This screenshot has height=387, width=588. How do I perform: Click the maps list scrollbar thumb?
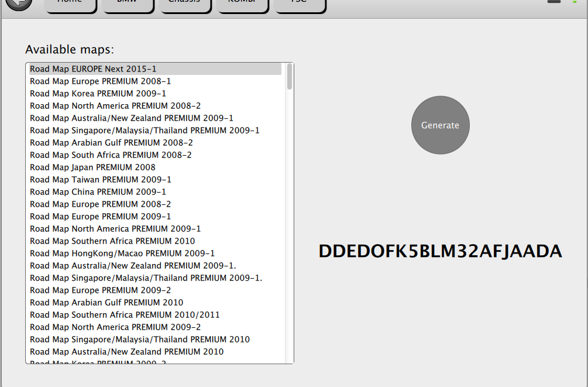[289, 77]
